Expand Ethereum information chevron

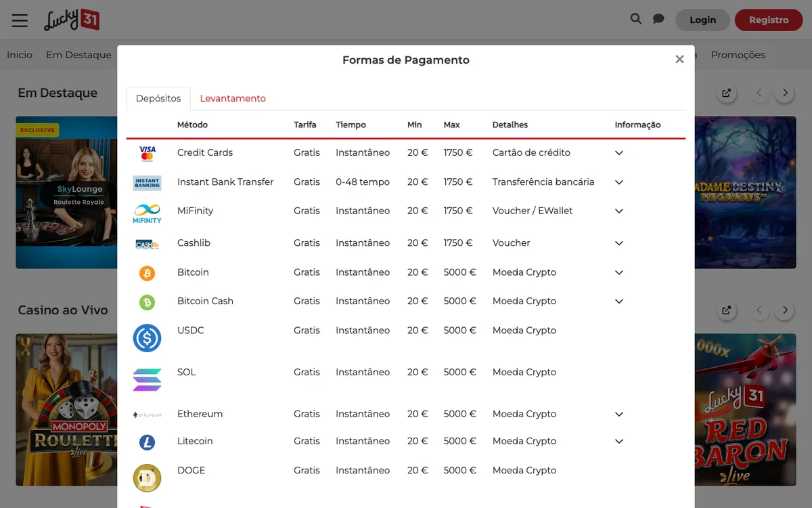[619, 414]
